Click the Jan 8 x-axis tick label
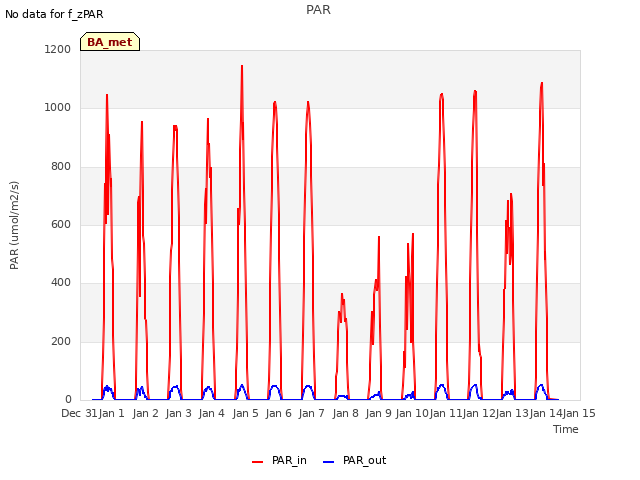The image size is (640, 480). tap(345, 413)
